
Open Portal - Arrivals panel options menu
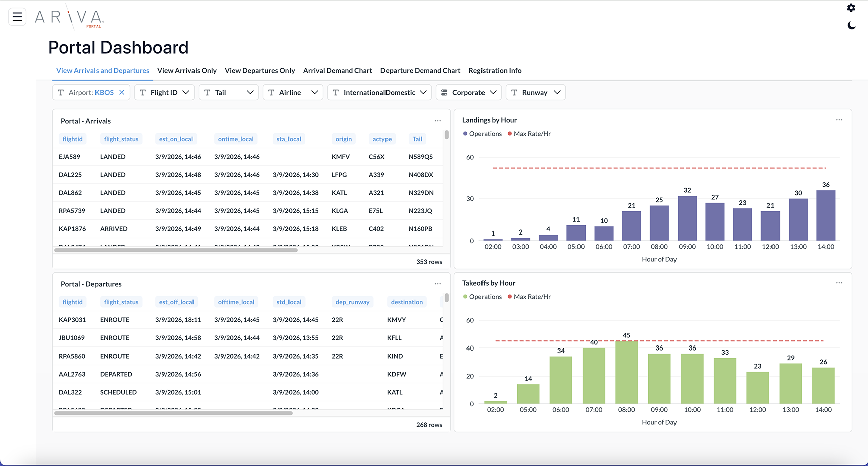pos(437,121)
